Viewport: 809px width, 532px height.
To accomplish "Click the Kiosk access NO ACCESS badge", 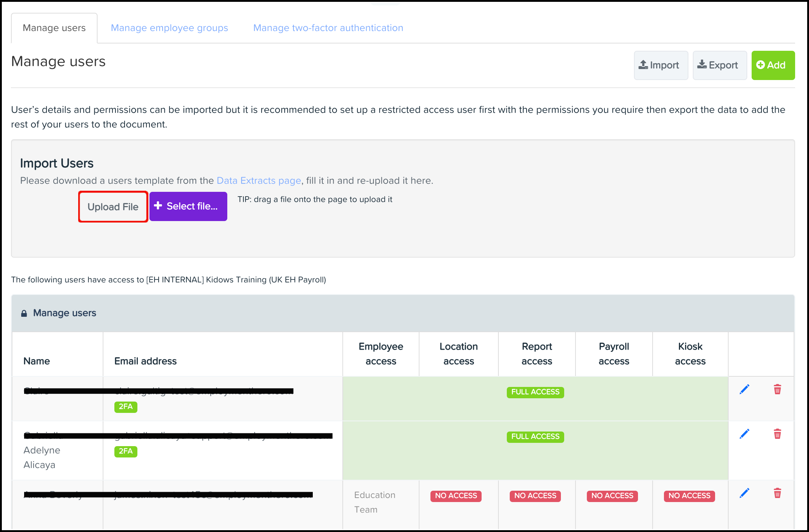I will tap(690, 496).
